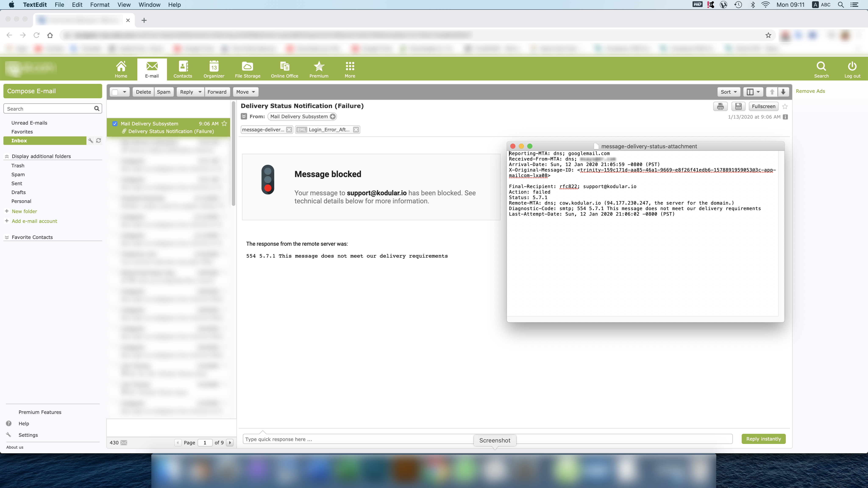Screen dimensions: 868x488
Task: Click the message list vertical scrollbar
Action: [x=233, y=155]
